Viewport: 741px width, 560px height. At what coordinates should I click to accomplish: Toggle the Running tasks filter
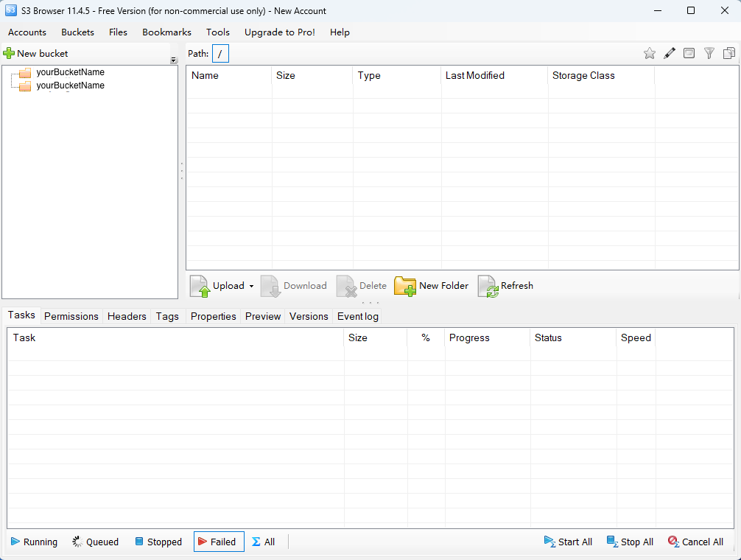(x=34, y=542)
